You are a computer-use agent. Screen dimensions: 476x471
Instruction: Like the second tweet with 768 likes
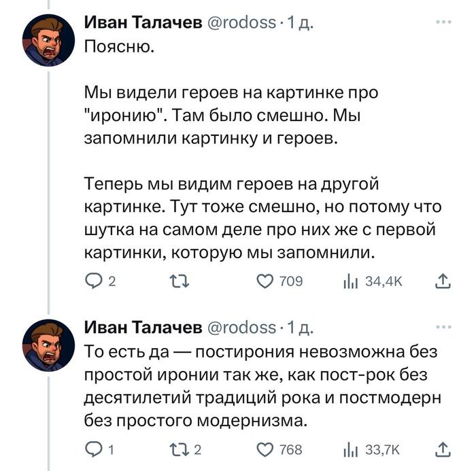(x=262, y=449)
